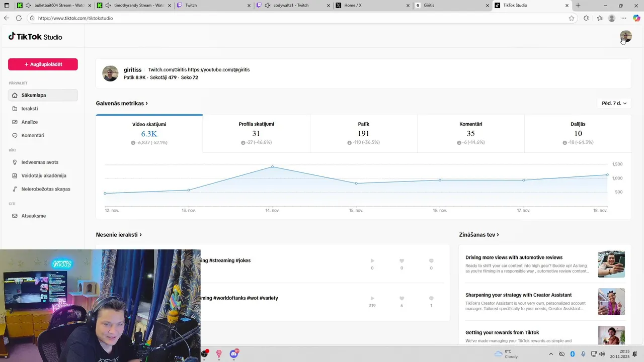Open the Pēd. 7 d. period dropdown
This screenshot has width=644, height=362.
pos(614,103)
